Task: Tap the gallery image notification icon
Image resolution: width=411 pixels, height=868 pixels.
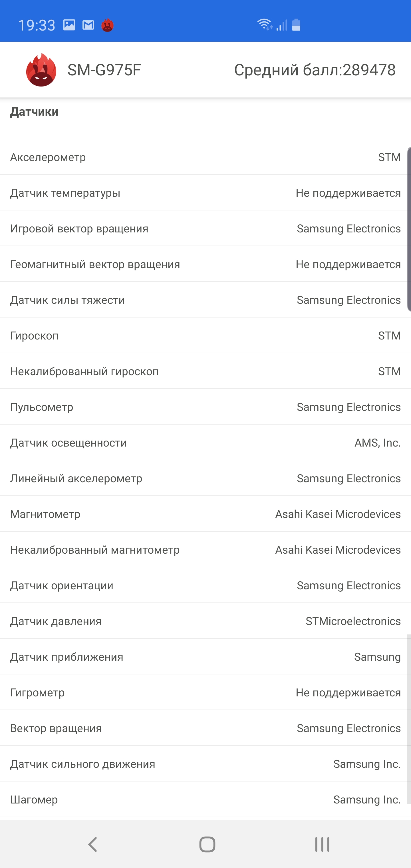Action: (x=69, y=25)
